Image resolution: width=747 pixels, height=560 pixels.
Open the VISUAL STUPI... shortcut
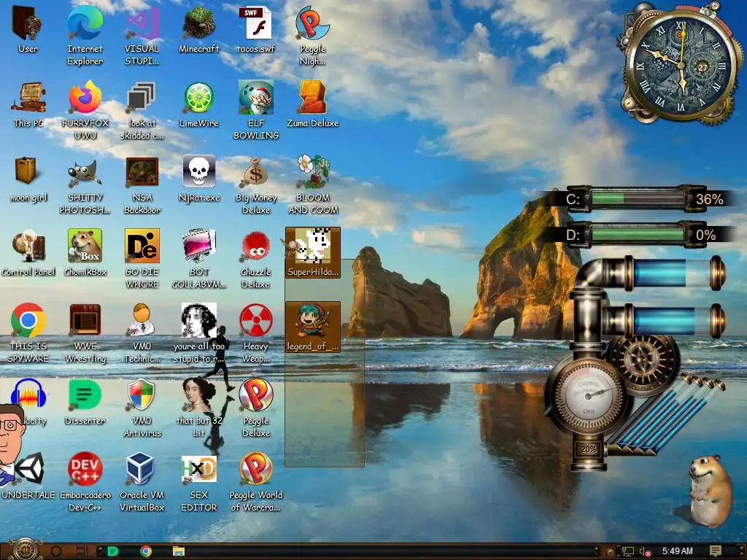pos(142,35)
